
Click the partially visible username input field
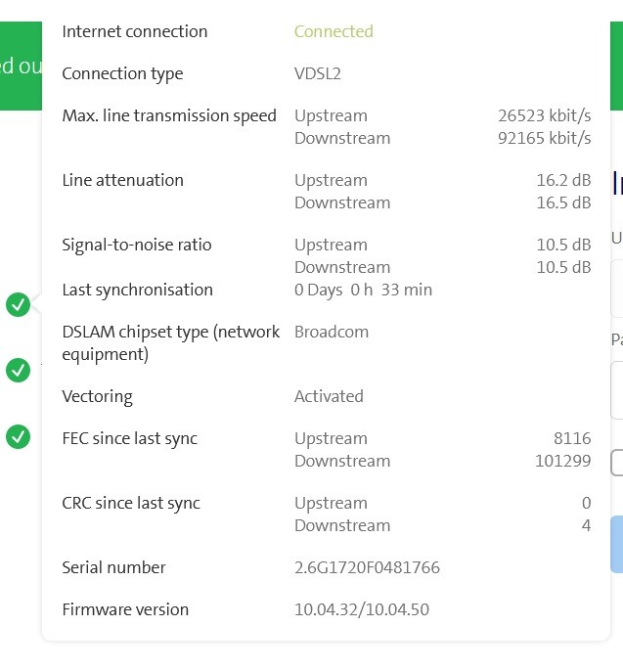pyautogui.click(x=617, y=289)
